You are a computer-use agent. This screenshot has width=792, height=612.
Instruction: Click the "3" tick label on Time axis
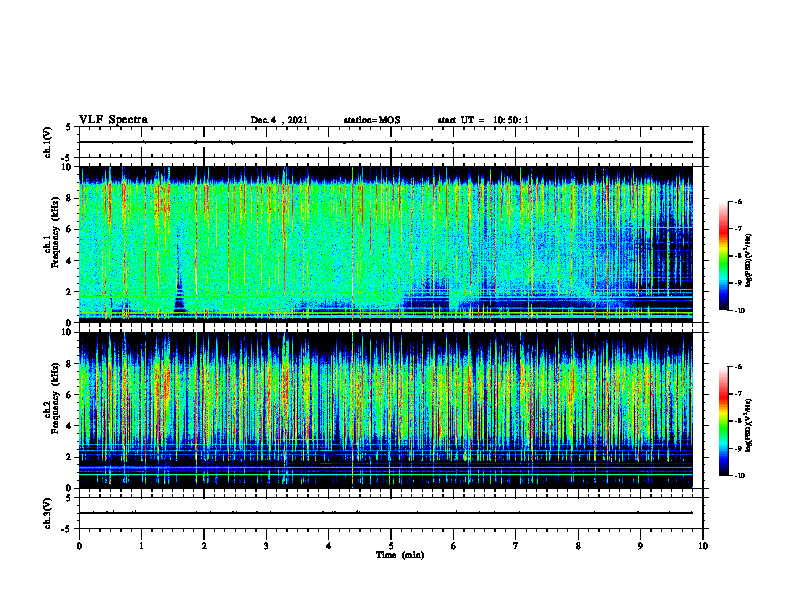(x=266, y=546)
